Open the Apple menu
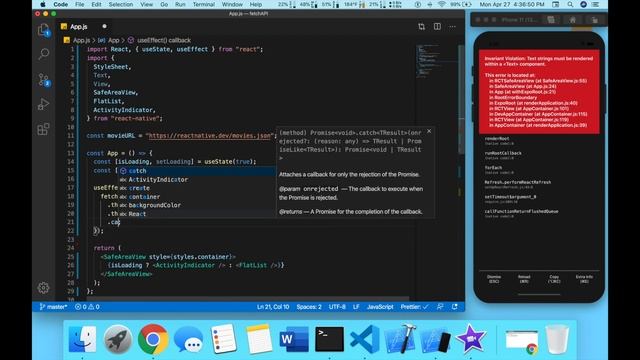The height and width of the screenshot is (360, 640). click(42, 4)
